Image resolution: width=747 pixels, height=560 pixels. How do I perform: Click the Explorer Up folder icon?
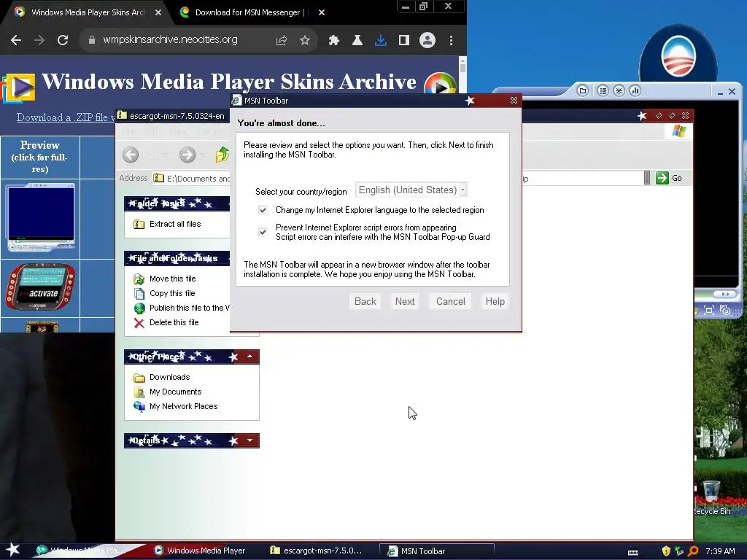(222, 155)
